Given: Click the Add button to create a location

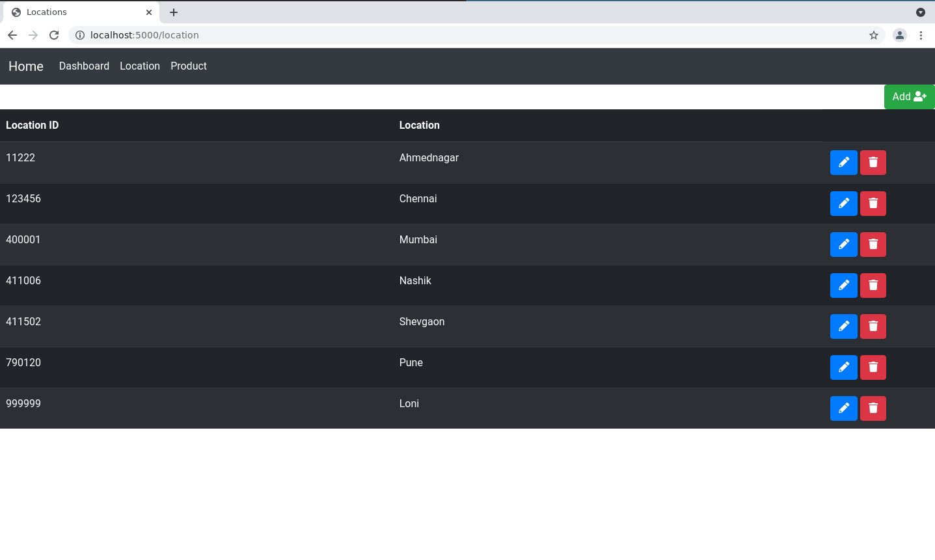Looking at the screenshot, I should 908,96.
